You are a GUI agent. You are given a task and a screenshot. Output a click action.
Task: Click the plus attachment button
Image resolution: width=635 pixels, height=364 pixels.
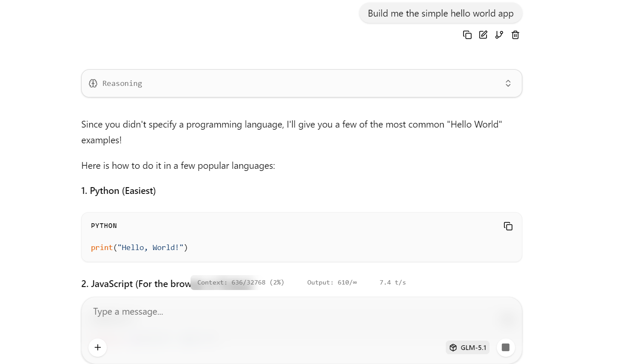(98, 347)
